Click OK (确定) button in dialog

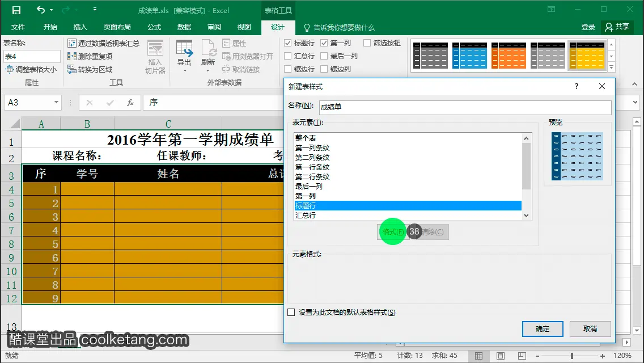[x=543, y=329]
